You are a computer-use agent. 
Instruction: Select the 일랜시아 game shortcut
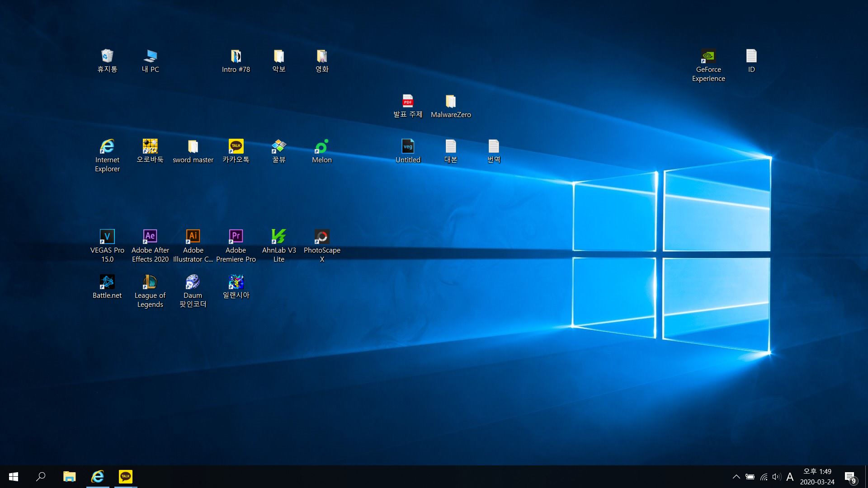click(236, 287)
